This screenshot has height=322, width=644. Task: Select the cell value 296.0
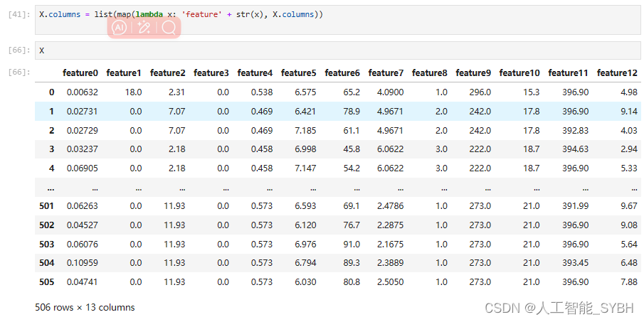(x=480, y=92)
